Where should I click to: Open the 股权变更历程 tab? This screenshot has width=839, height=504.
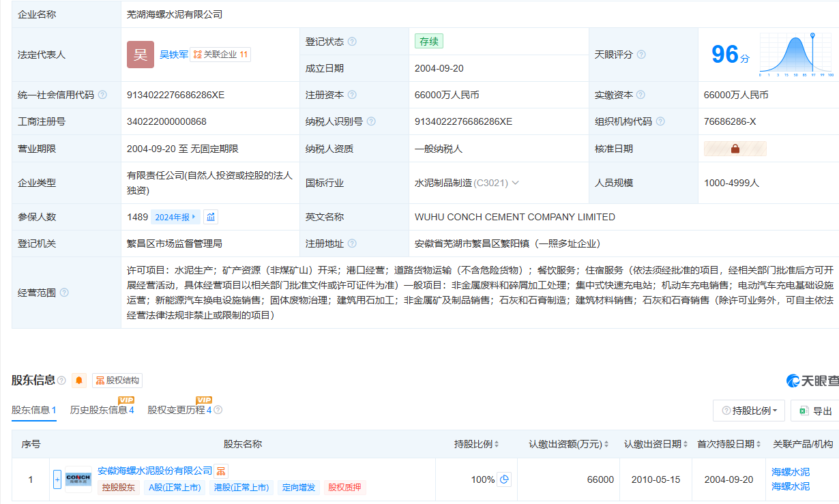pyautogui.click(x=179, y=410)
